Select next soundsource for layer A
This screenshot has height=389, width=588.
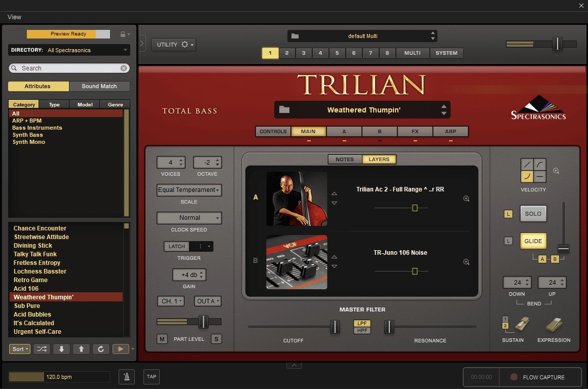[334, 203]
